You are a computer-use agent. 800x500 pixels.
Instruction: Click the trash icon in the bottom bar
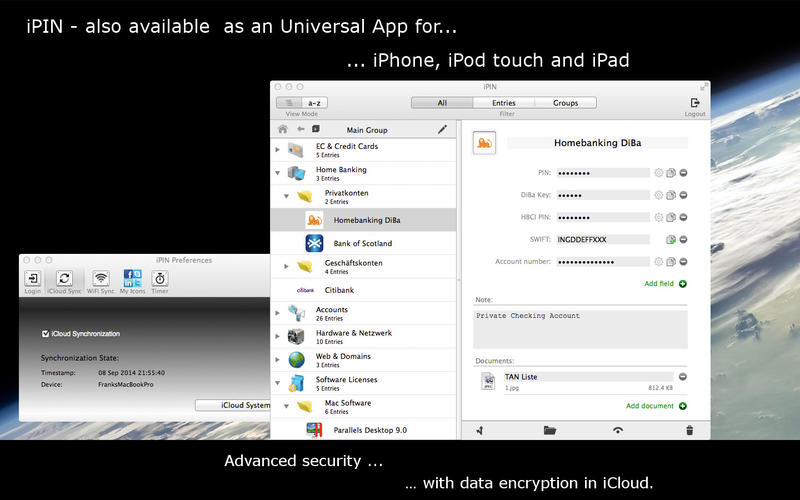[x=688, y=430]
